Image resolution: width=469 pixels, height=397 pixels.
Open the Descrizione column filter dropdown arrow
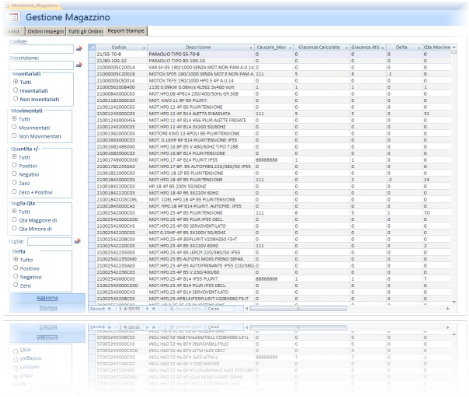pyautogui.click(x=251, y=48)
